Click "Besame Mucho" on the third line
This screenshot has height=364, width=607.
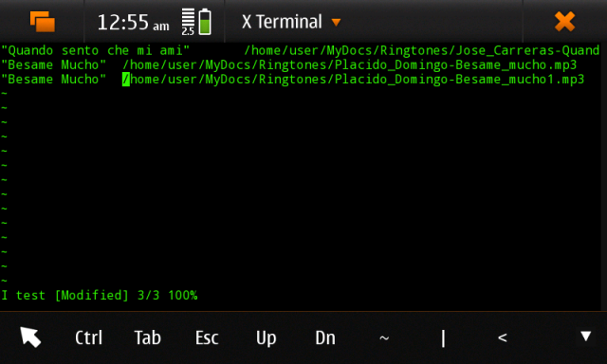pyautogui.click(x=53, y=79)
